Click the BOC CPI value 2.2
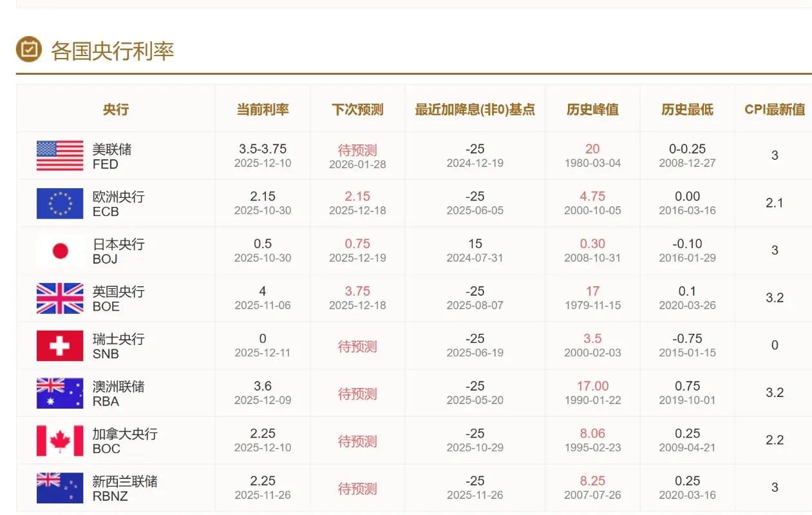The image size is (812, 515). click(x=775, y=440)
